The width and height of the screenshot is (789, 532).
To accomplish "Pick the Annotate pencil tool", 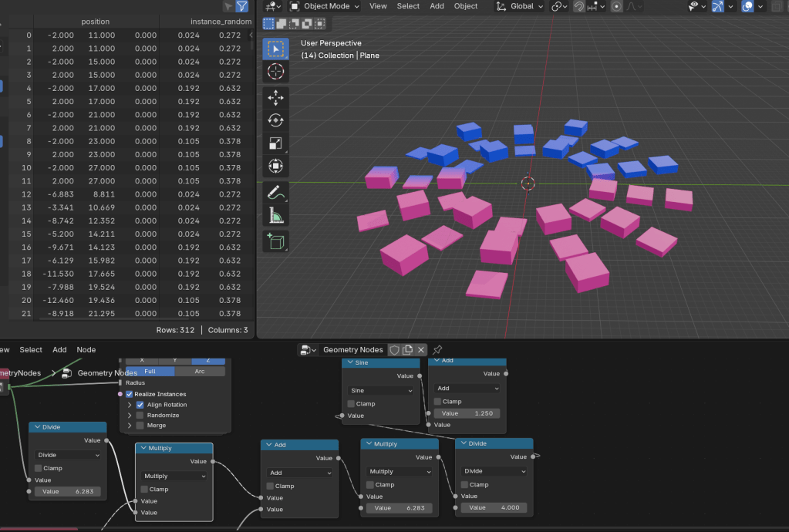I will click(x=275, y=193).
